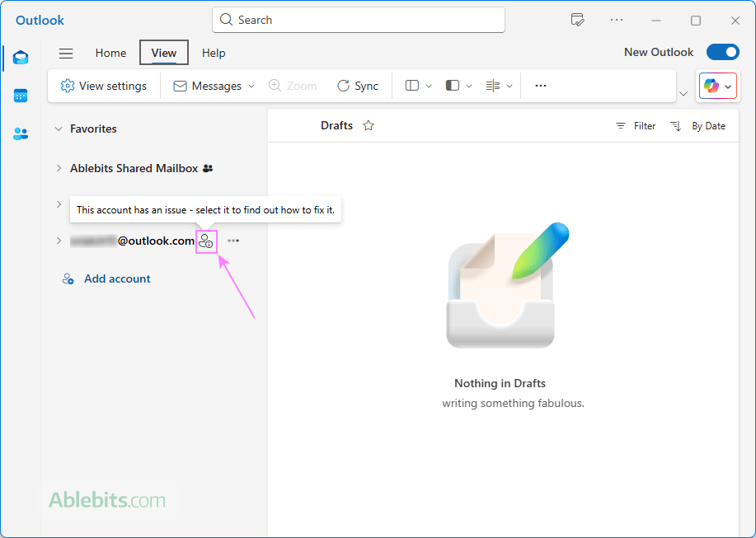The height and width of the screenshot is (538, 756).
Task: Expand density spacing dropdown arrow
Action: [509, 87]
